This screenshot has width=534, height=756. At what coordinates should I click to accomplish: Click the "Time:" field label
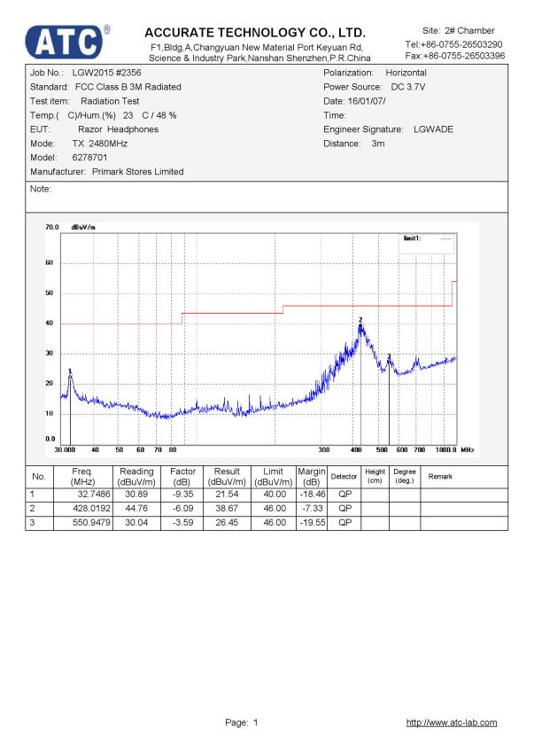335,115
